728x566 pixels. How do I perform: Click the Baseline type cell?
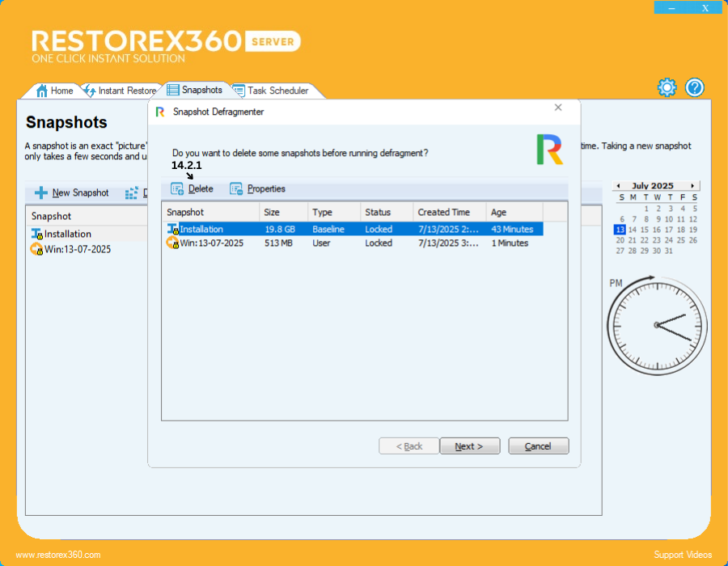point(328,229)
